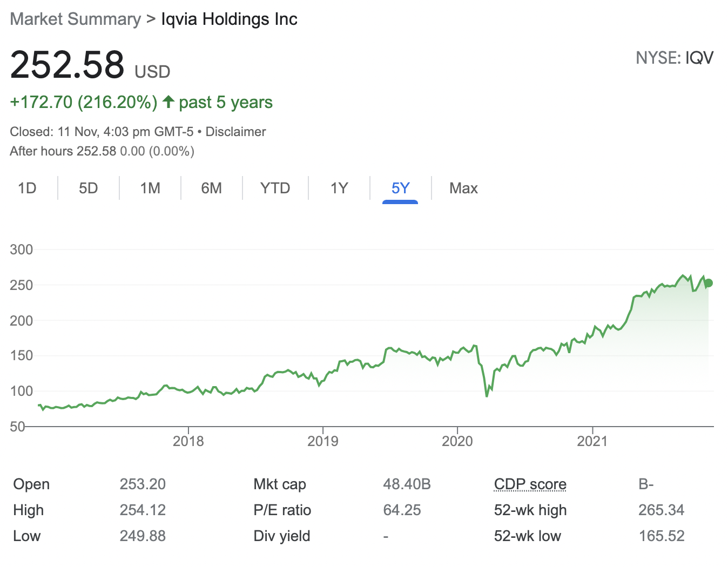Select the 1D time range tab
Viewport: 728px width, 567px height.
pyautogui.click(x=27, y=188)
